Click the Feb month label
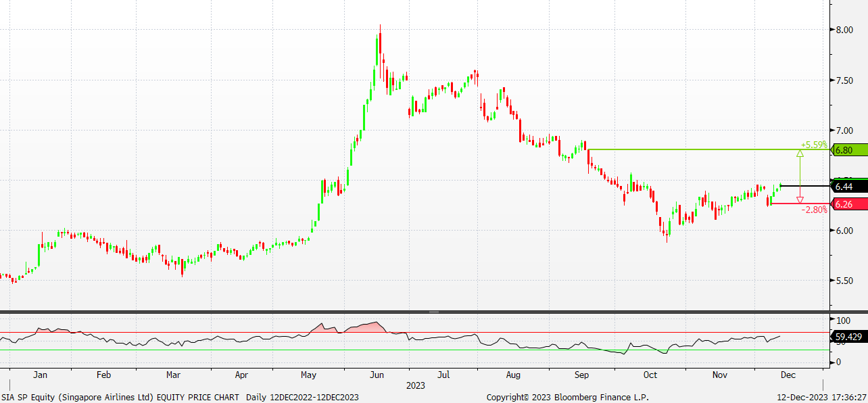This screenshot has height=403, width=868. 103,374
